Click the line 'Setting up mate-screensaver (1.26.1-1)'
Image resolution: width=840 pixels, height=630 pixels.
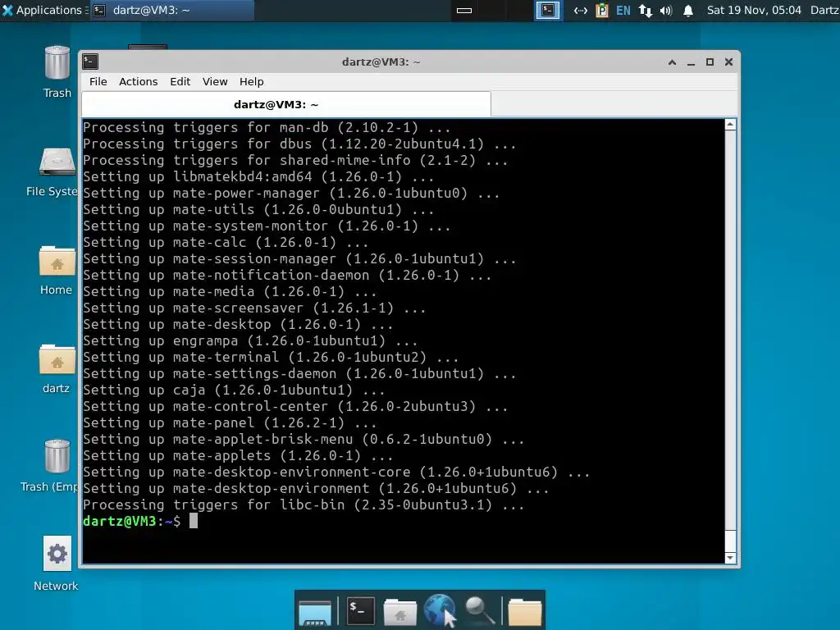[254, 308]
